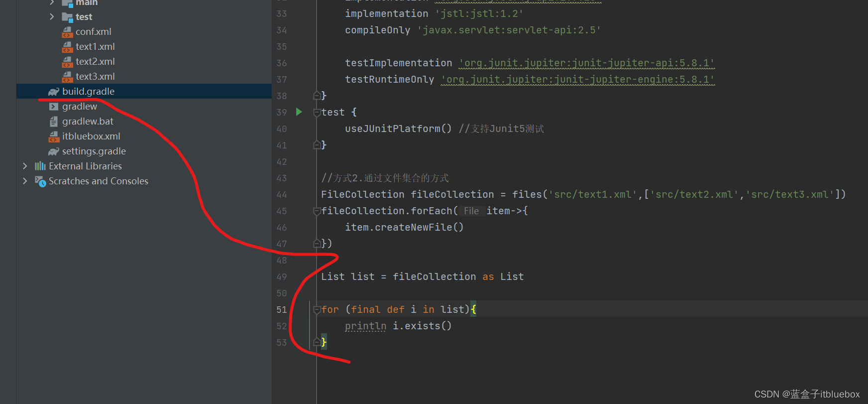Fold the for loop at line 51
The image size is (868, 404).
point(317,310)
